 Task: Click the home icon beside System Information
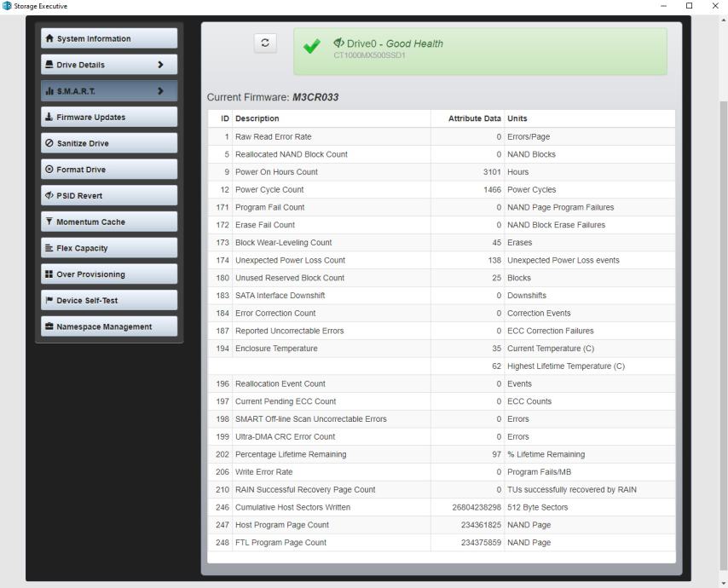(49, 38)
